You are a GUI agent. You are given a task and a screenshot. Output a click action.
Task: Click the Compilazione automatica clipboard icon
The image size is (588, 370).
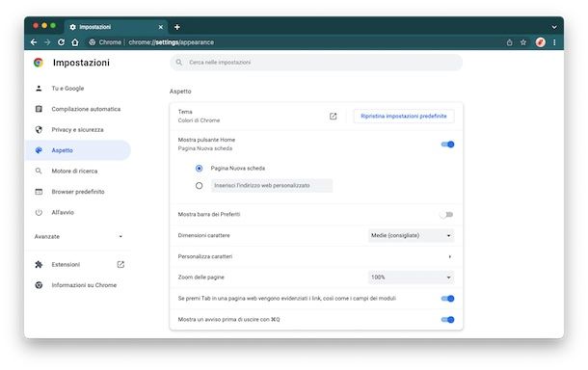coord(39,109)
